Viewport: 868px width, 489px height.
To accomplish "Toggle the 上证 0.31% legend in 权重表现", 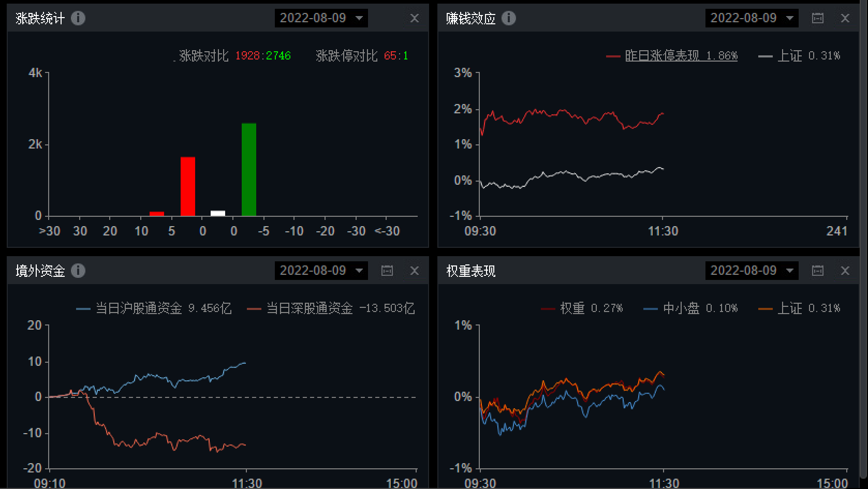I will 800,308.
